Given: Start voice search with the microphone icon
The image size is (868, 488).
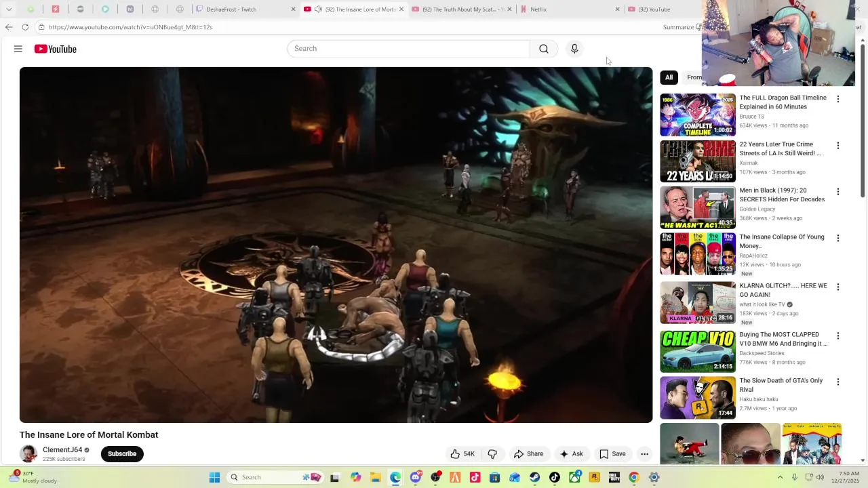Looking at the screenshot, I should [574, 49].
